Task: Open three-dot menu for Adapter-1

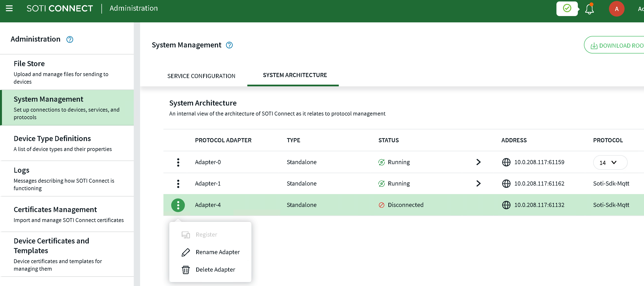Action: (x=178, y=184)
